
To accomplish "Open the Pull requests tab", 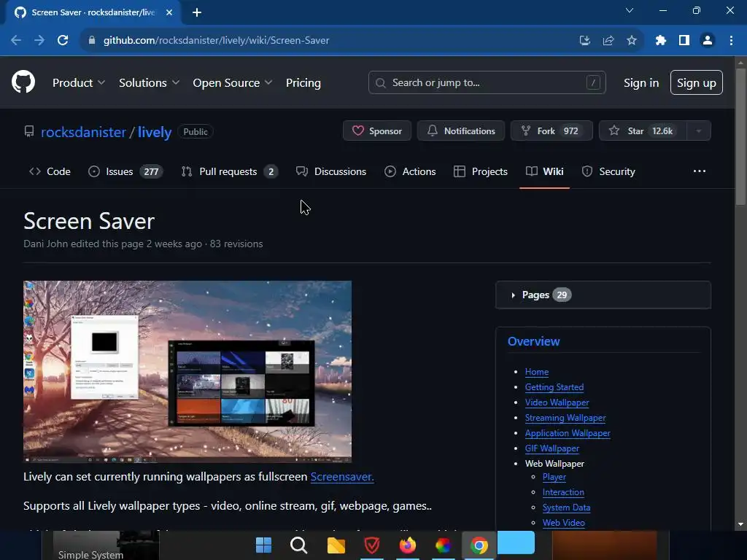I will pos(229,171).
